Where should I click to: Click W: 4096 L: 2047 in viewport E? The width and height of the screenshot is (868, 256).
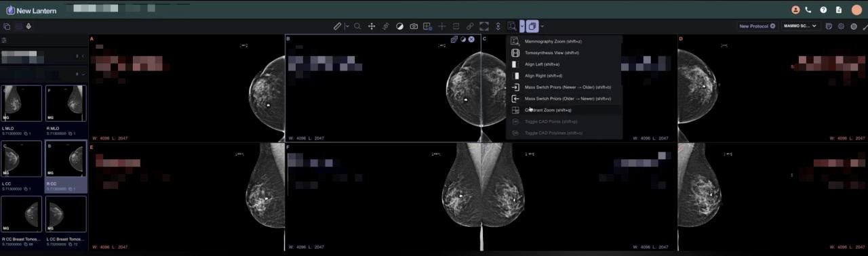tap(109, 247)
